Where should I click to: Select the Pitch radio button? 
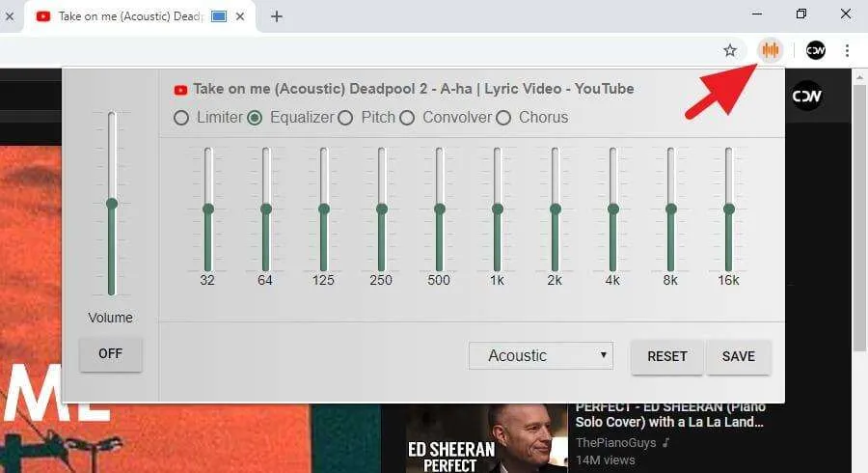tap(345, 118)
